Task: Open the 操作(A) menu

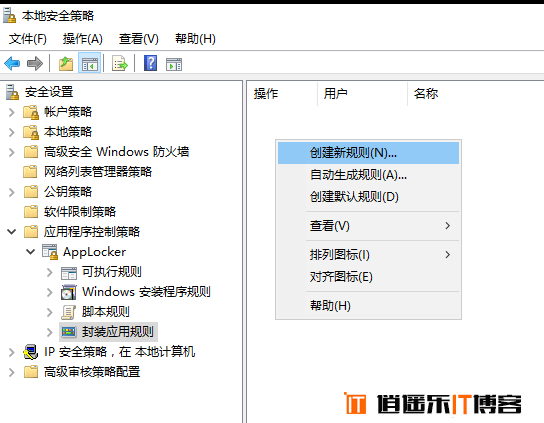Action: pyautogui.click(x=83, y=39)
